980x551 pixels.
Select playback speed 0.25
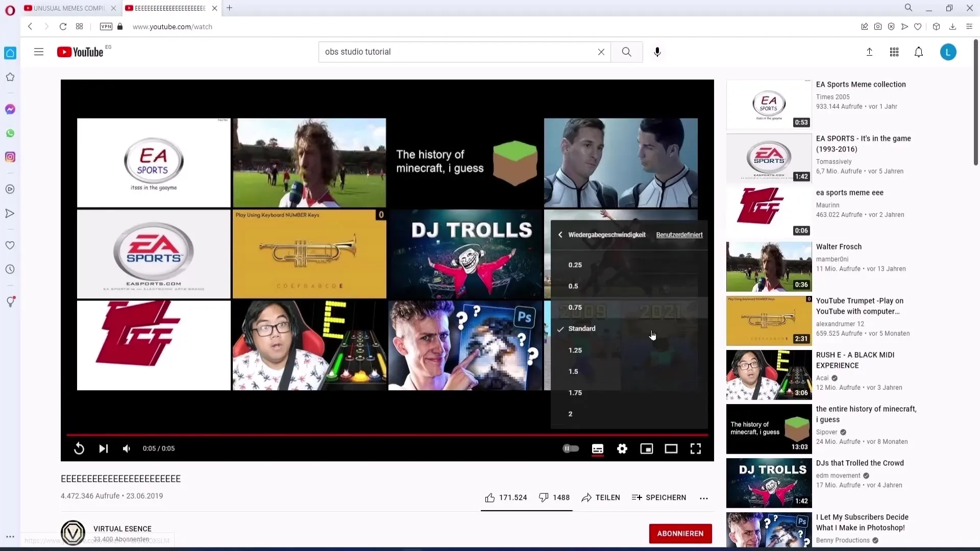(x=629, y=265)
